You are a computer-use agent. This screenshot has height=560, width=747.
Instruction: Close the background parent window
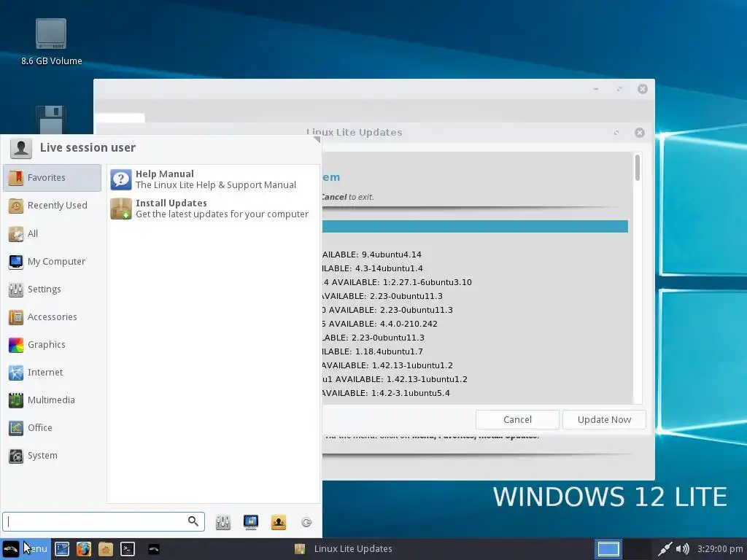(643, 89)
